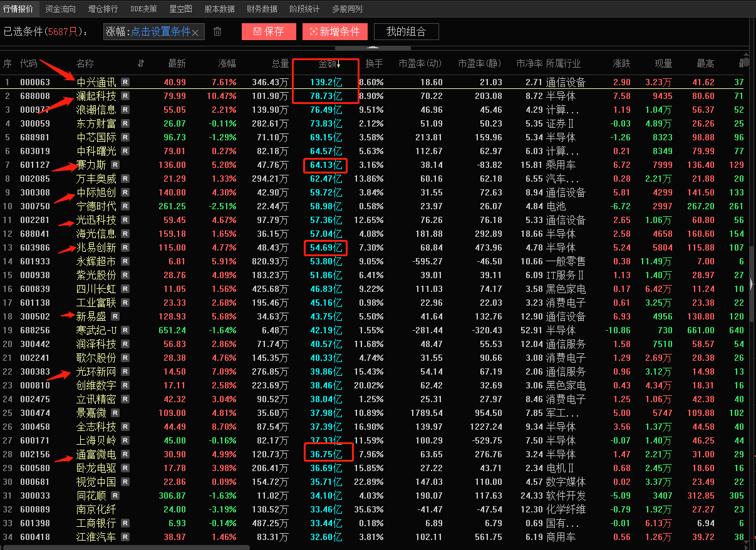Click the 新增条件 button

pos(334,32)
